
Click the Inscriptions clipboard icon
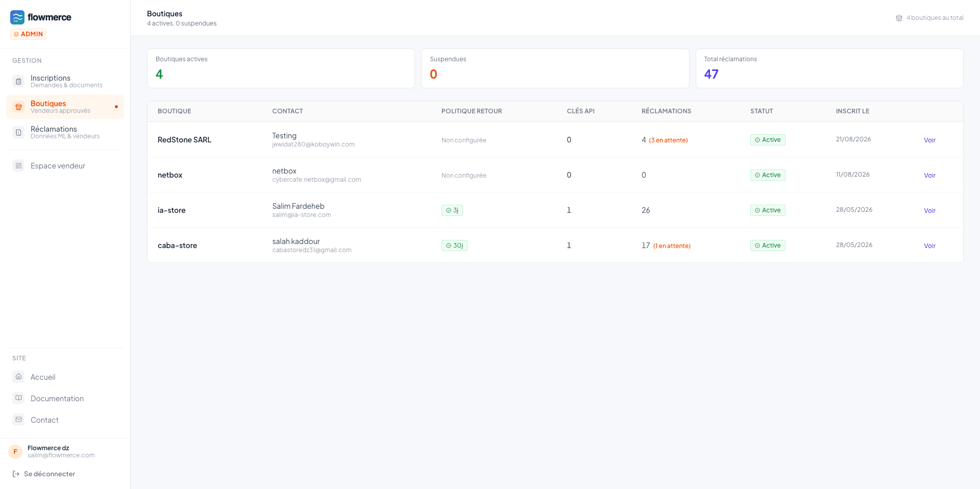pos(18,81)
